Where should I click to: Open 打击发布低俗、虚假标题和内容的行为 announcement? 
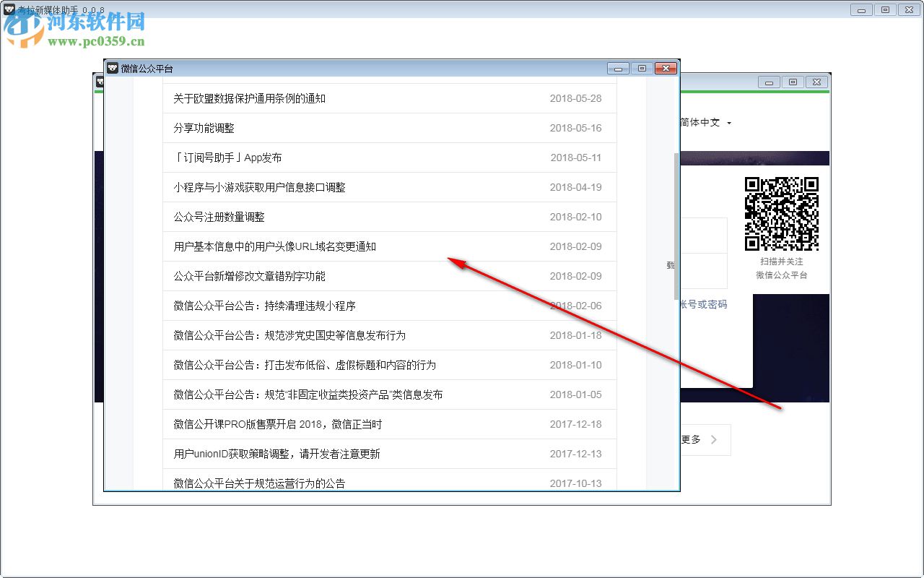[305, 365]
